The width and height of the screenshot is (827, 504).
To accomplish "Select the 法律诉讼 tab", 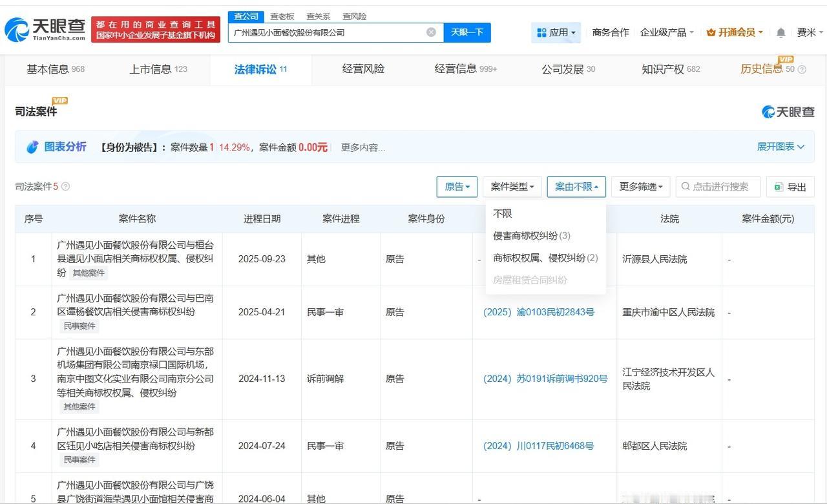I will click(x=260, y=69).
